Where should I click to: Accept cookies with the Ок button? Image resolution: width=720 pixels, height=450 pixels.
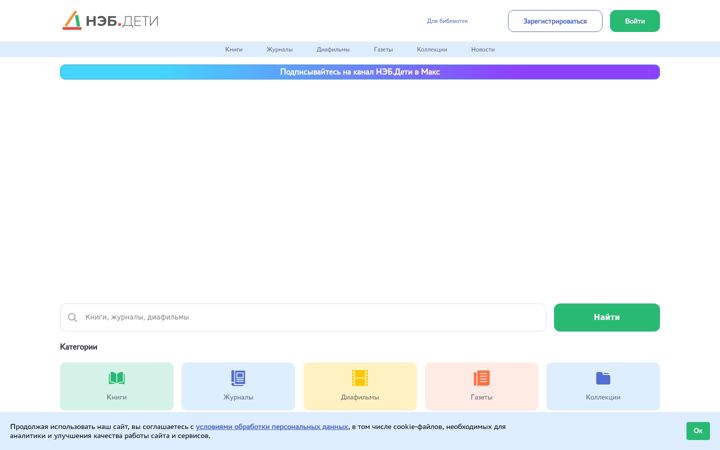point(698,431)
